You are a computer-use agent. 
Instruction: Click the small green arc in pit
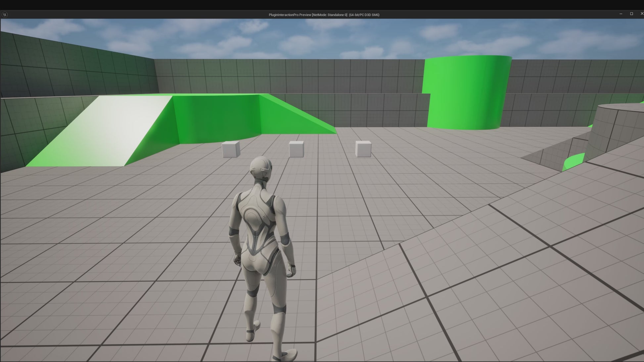[x=574, y=162]
